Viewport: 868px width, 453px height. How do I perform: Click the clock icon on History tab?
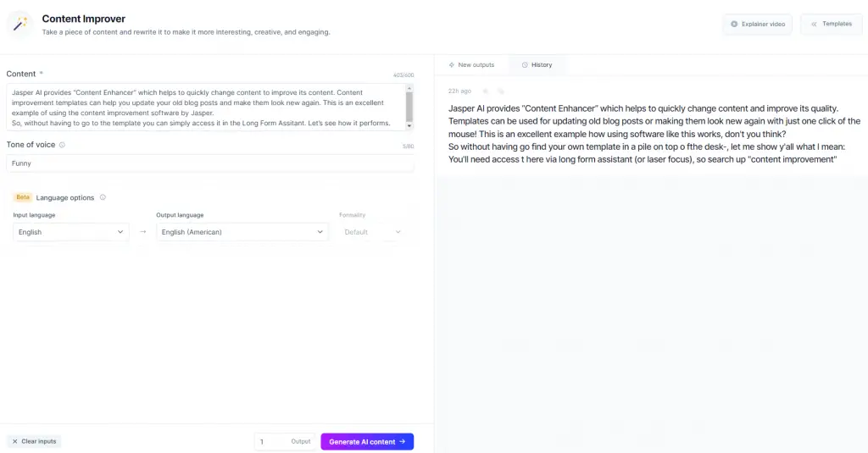pyautogui.click(x=525, y=64)
